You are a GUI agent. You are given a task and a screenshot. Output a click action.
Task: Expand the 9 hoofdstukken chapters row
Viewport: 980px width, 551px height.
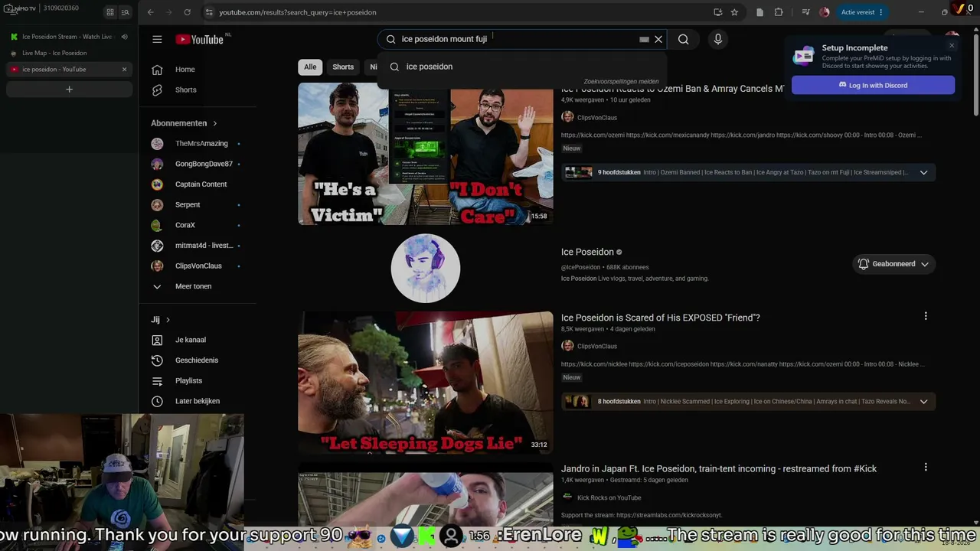click(x=748, y=172)
